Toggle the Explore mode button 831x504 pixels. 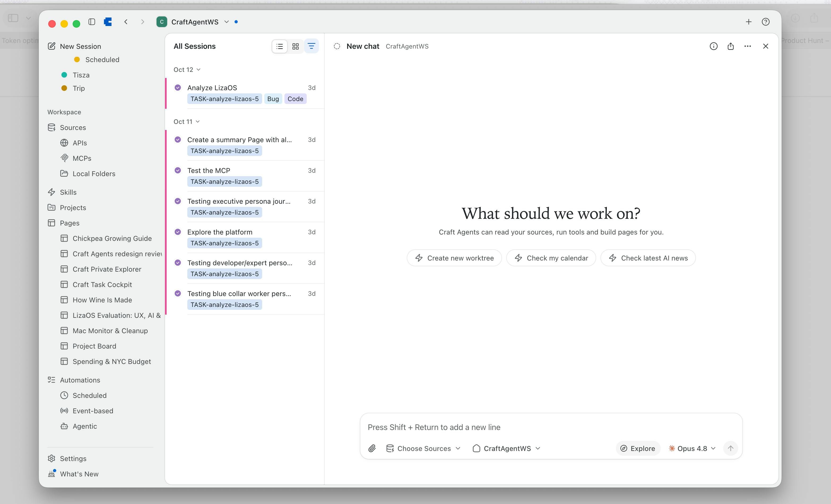click(638, 448)
